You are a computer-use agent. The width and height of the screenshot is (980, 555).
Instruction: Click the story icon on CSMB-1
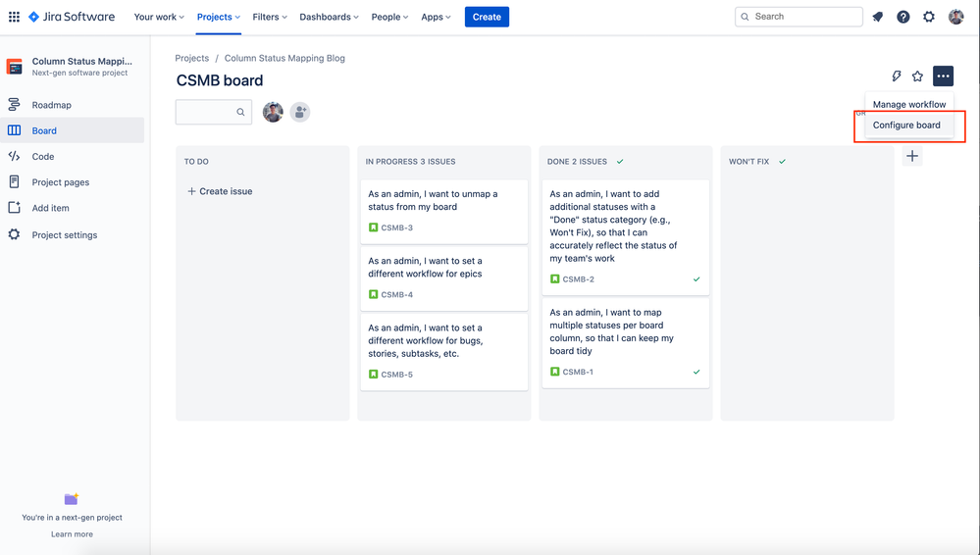[554, 372]
